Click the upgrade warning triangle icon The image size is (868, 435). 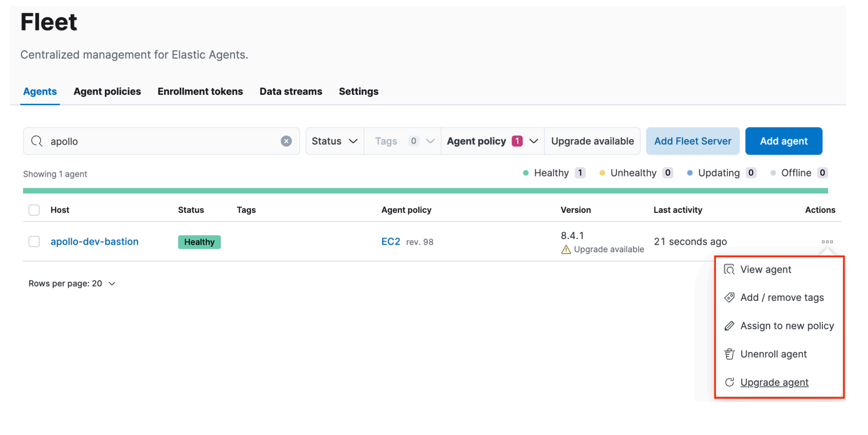566,249
